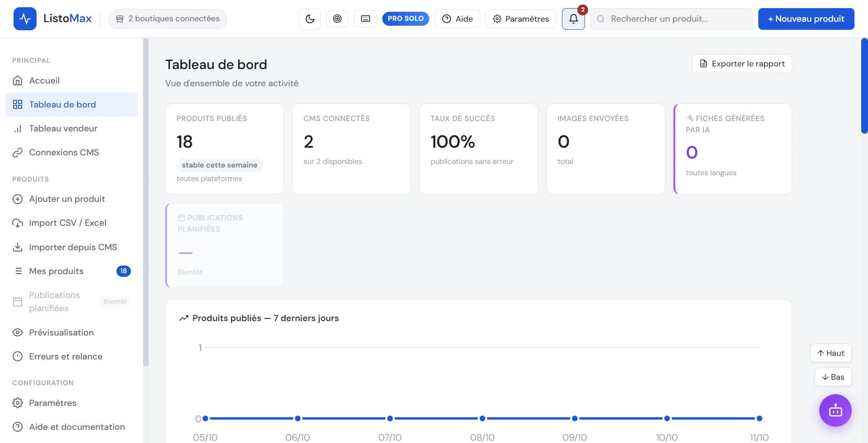Click the Prévisualisation eye icon
The image size is (868, 443).
[x=18, y=332]
